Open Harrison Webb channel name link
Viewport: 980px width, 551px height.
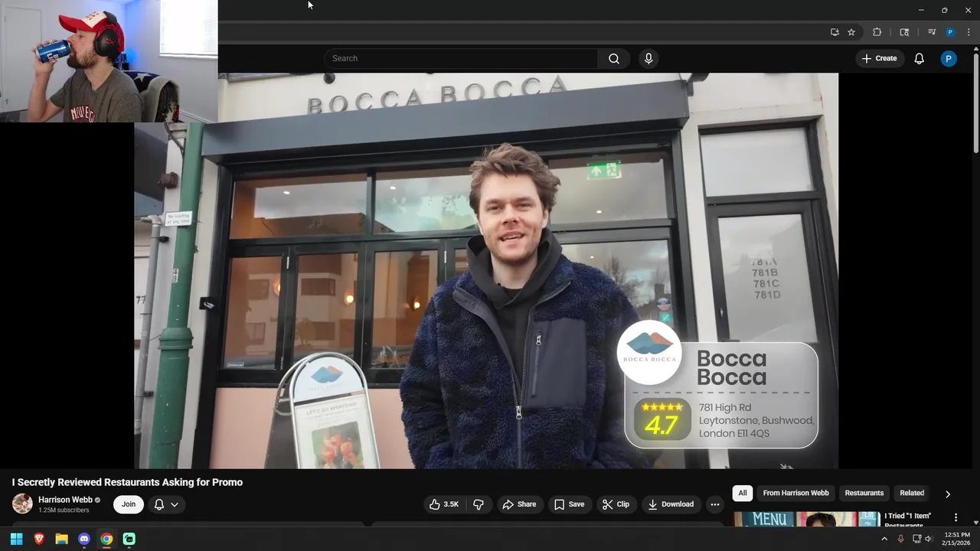tap(65, 500)
